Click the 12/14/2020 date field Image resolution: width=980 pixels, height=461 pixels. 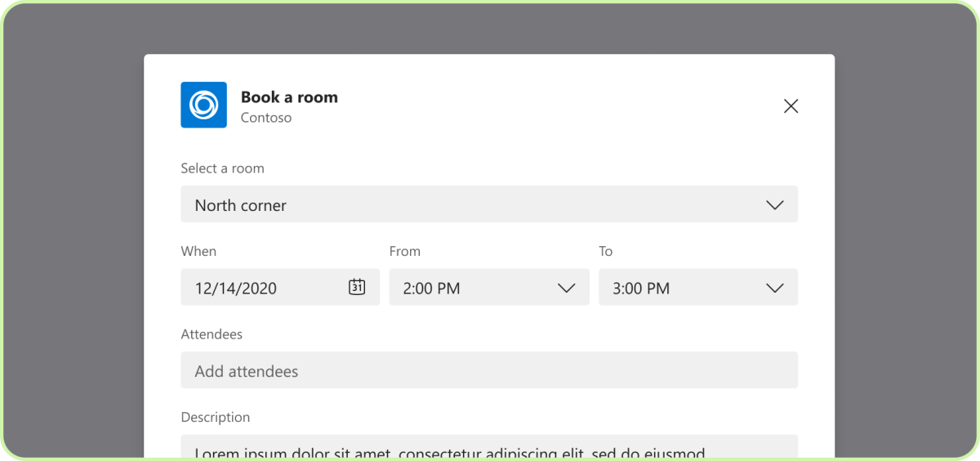coord(261,288)
